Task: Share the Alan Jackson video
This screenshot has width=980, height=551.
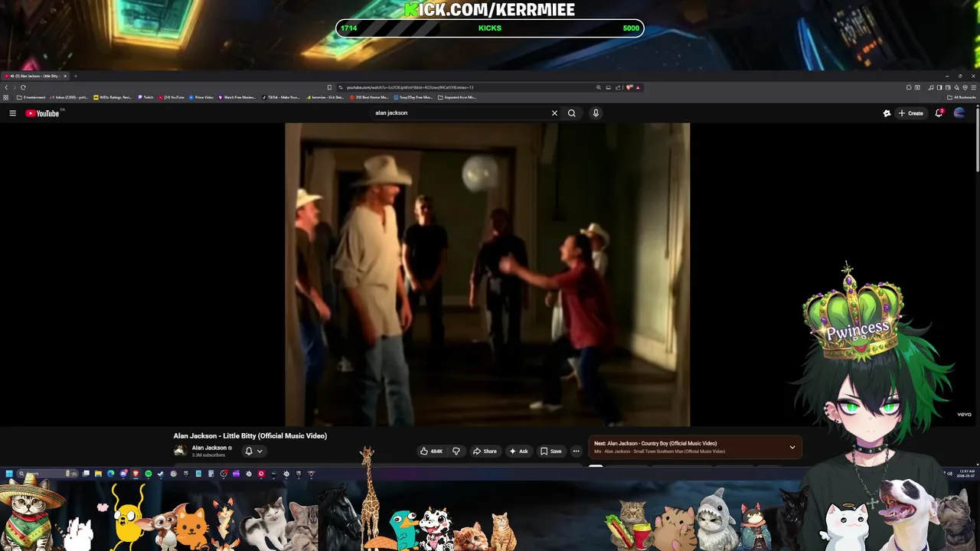Action: 485,452
